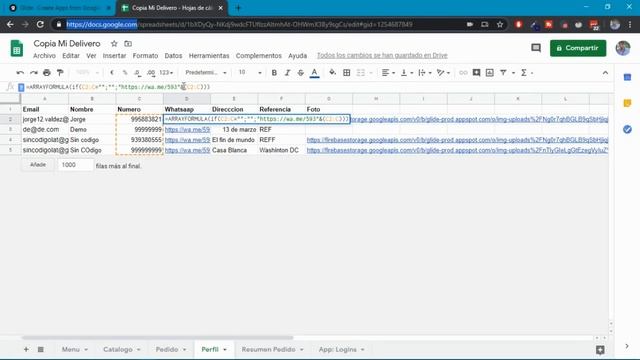Click the Undo icon in toolbar
Screen dimensions: 640x360
pos(20,73)
